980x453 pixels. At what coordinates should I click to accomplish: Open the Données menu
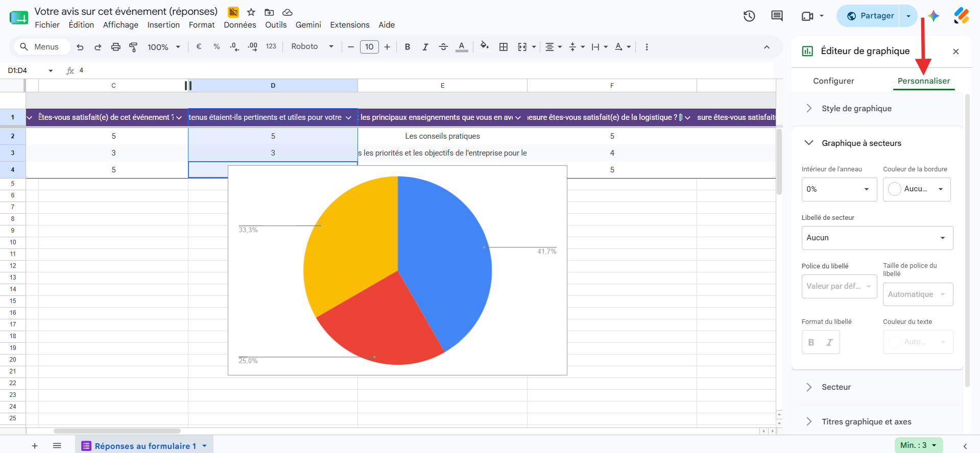(240, 24)
